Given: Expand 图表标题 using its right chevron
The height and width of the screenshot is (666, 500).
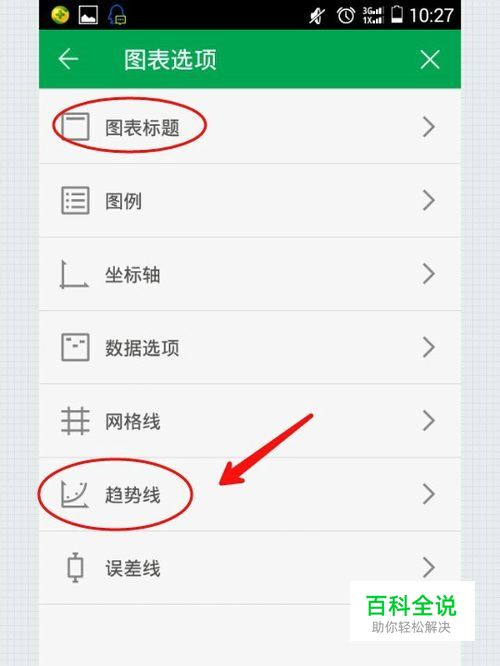Looking at the screenshot, I should click(429, 127).
